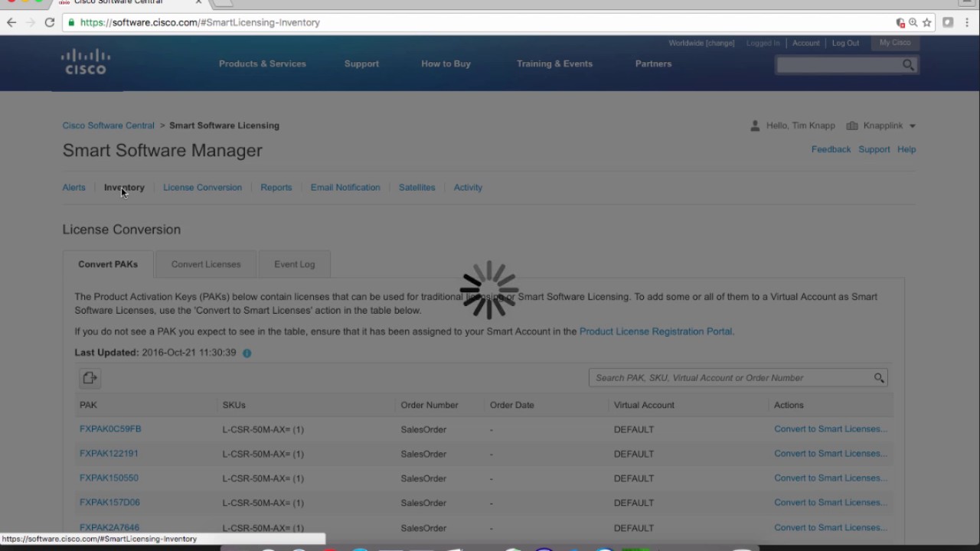980x551 pixels.
Task: Open How to Buy menu
Action: pos(446,64)
